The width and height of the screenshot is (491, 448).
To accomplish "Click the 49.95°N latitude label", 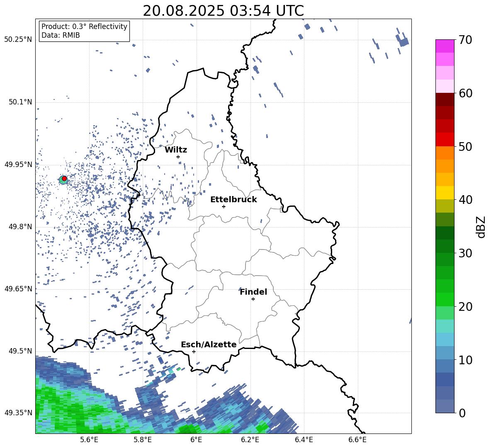I will click(x=18, y=165).
